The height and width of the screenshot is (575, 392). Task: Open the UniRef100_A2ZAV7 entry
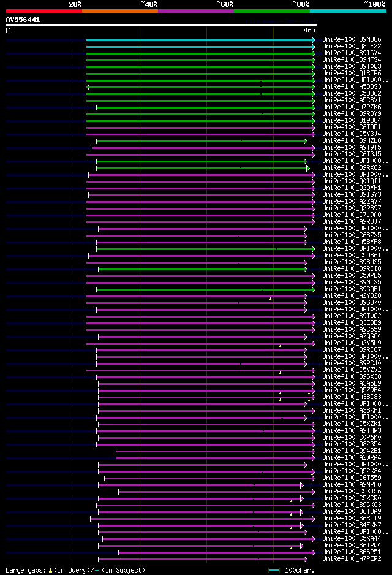(352, 201)
